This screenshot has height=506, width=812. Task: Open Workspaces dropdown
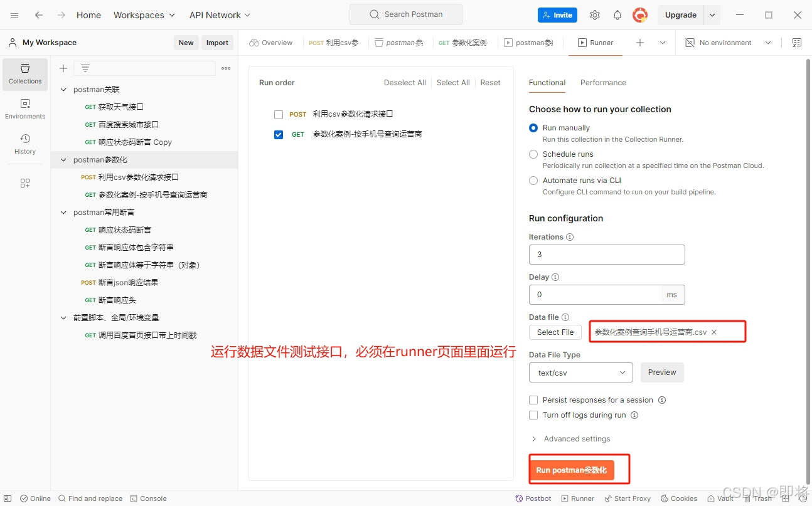point(144,15)
